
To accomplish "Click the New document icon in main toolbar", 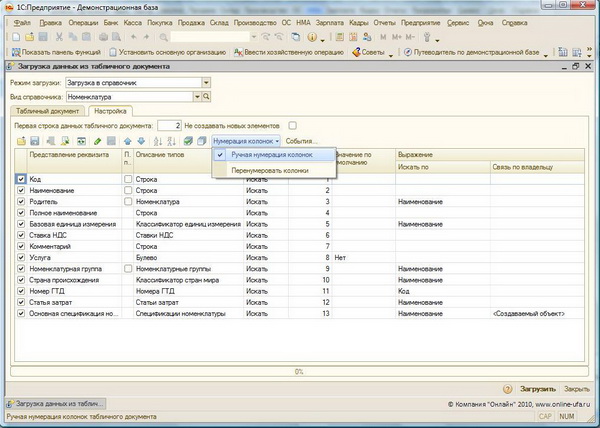I will coord(16,37).
